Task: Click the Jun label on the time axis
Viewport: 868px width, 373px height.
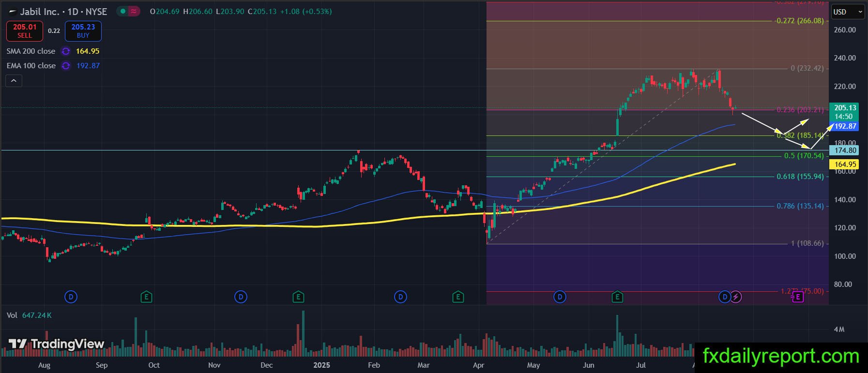Action: [x=589, y=365]
